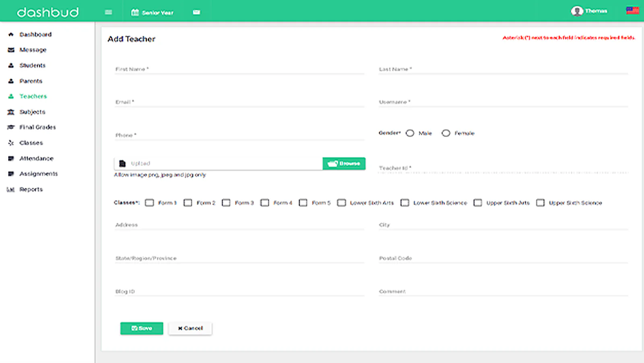Select the Male gender radio button

[x=410, y=133]
